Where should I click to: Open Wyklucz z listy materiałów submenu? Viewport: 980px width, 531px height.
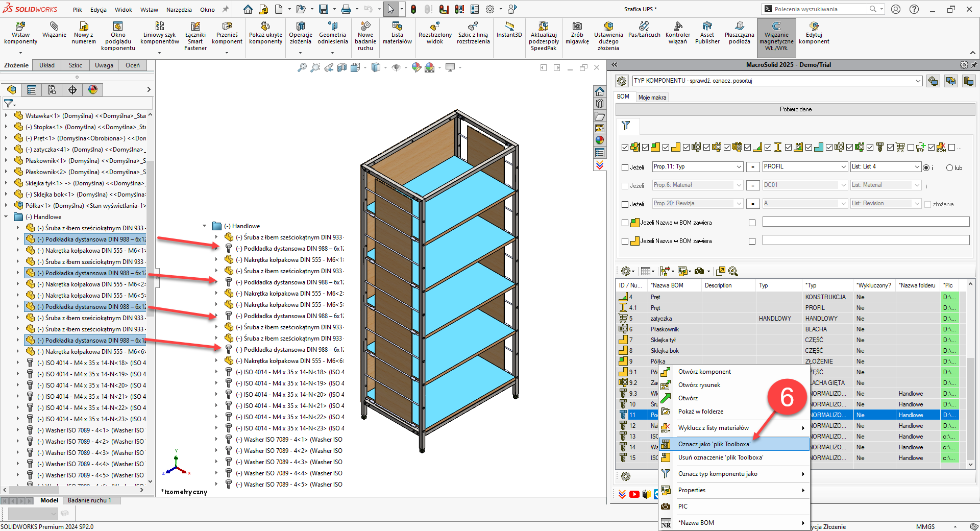coord(735,428)
